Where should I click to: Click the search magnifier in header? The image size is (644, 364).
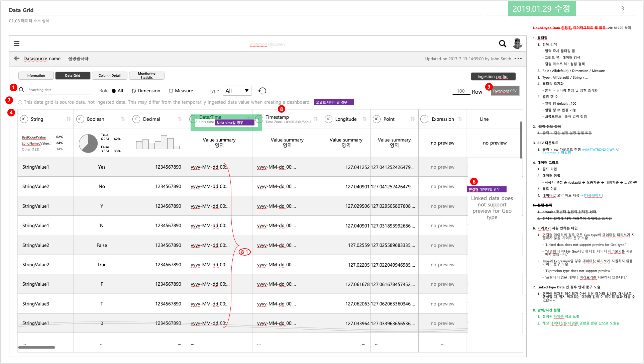(x=502, y=43)
